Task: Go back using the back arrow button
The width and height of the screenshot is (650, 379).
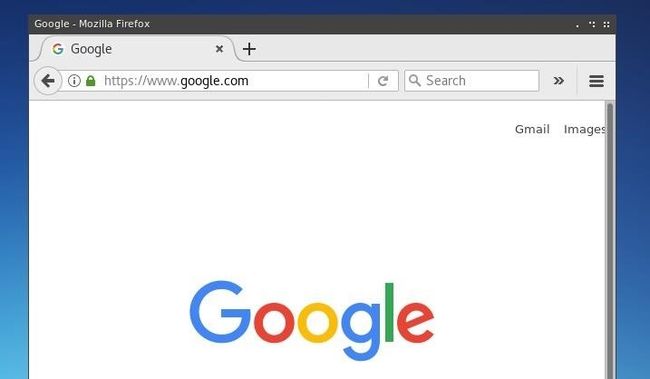Action: click(48, 80)
